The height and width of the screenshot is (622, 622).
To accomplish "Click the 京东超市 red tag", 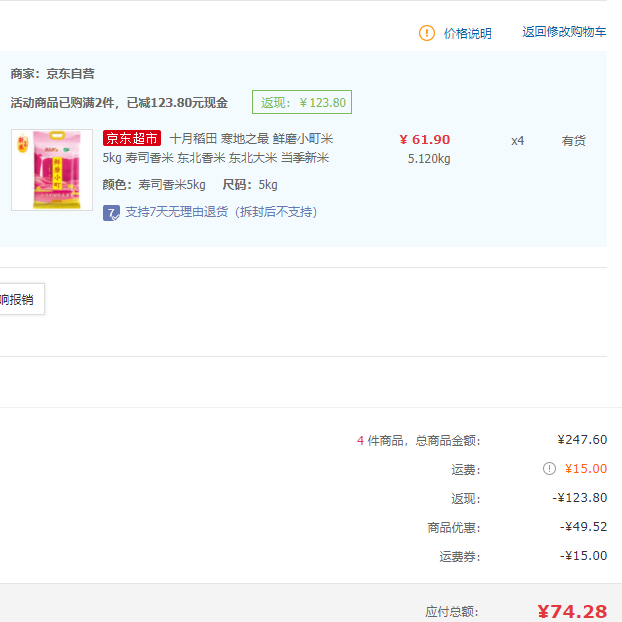I will [132, 138].
